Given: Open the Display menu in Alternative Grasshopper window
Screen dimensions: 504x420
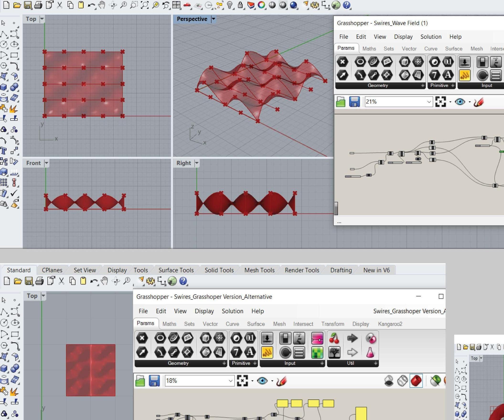Looking at the screenshot, I should click(204, 311).
